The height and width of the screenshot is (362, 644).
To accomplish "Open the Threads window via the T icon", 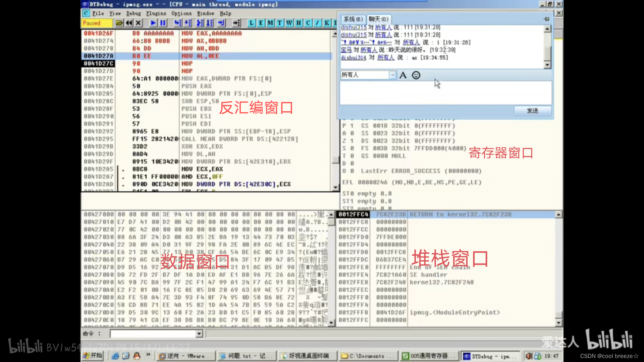I will coord(280,23).
